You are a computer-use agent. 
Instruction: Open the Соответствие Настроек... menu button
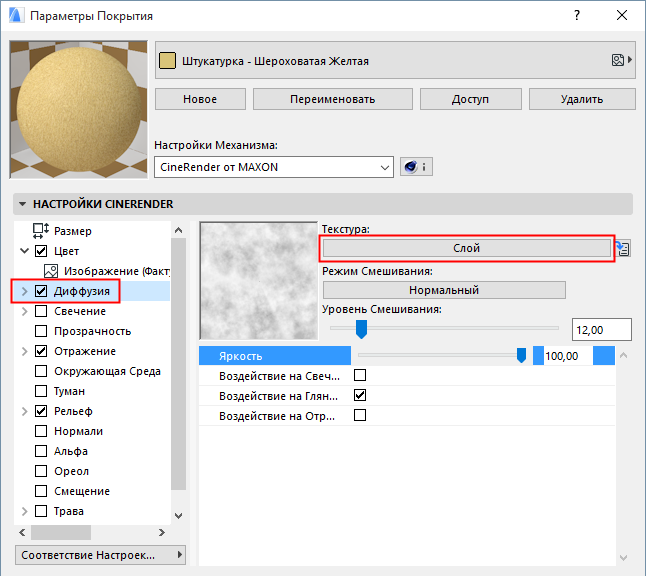click(x=101, y=555)
